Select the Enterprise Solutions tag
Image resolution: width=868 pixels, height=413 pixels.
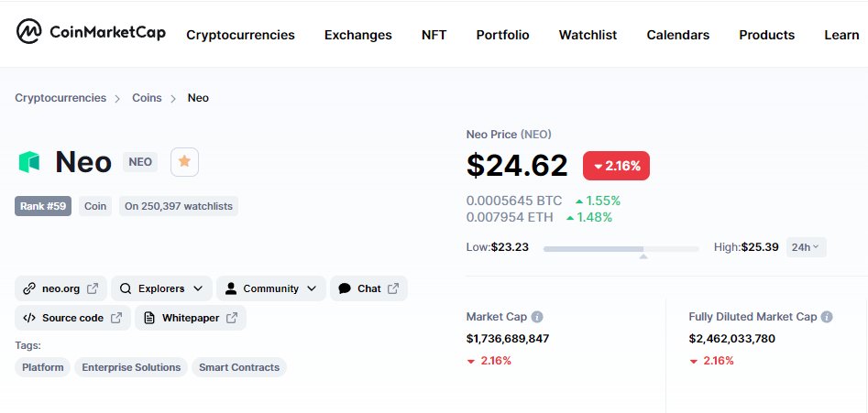coord(131,367)
